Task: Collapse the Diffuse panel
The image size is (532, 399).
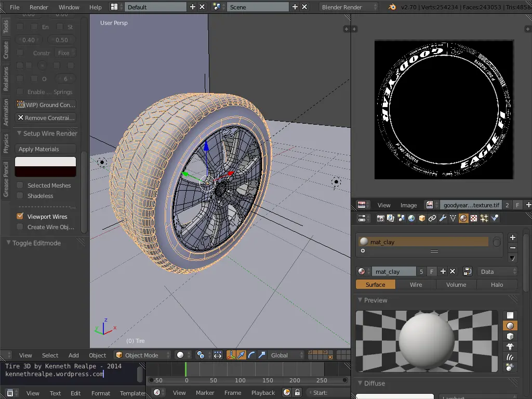Action: 360,383
